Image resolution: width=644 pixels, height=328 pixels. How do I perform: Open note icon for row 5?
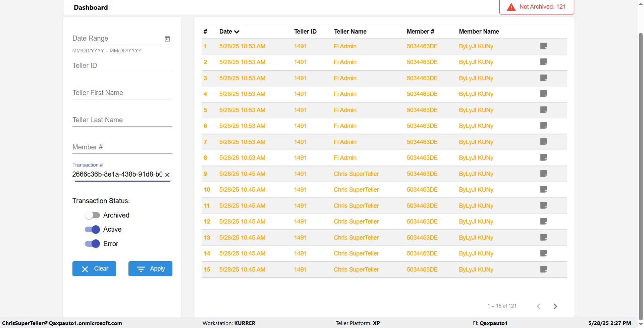pos(543,110)
